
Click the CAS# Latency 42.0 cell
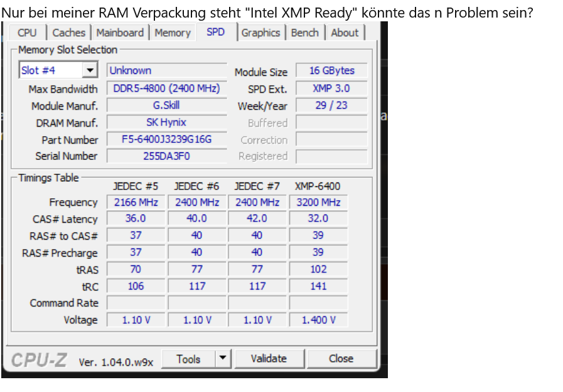tap(257, 218)
